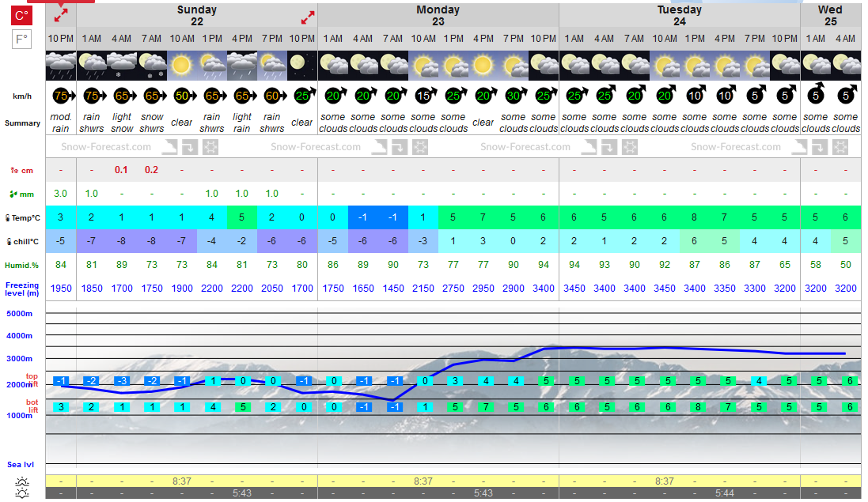Click the Sunday 10 PM clear moon icon
Screen dimensions: 868x502
[301, 66]
